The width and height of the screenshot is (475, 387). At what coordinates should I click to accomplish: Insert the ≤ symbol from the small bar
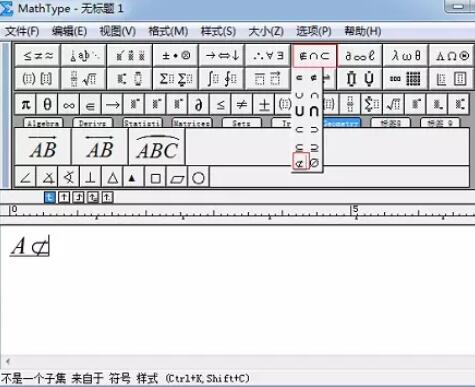(x=220, y=105)
